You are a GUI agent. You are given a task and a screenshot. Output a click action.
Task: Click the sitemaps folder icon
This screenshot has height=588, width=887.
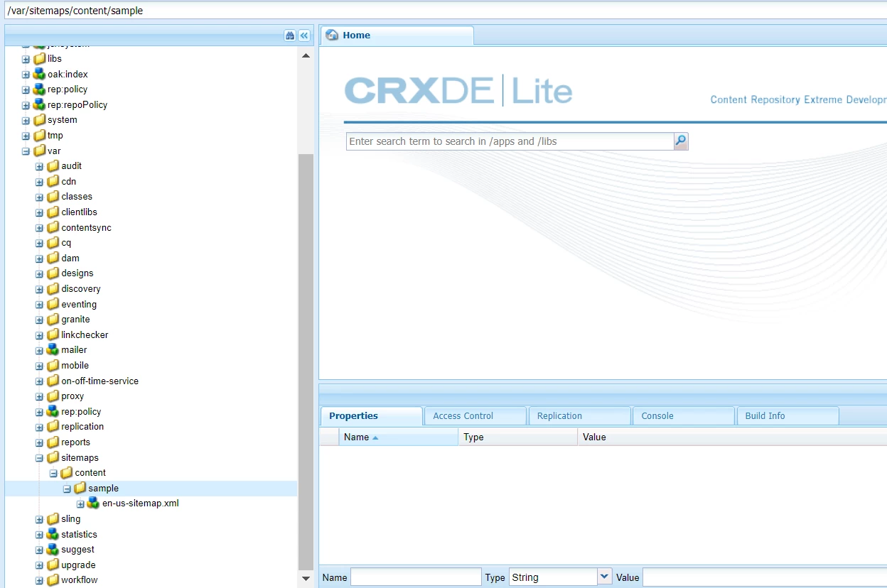(53, 457)
